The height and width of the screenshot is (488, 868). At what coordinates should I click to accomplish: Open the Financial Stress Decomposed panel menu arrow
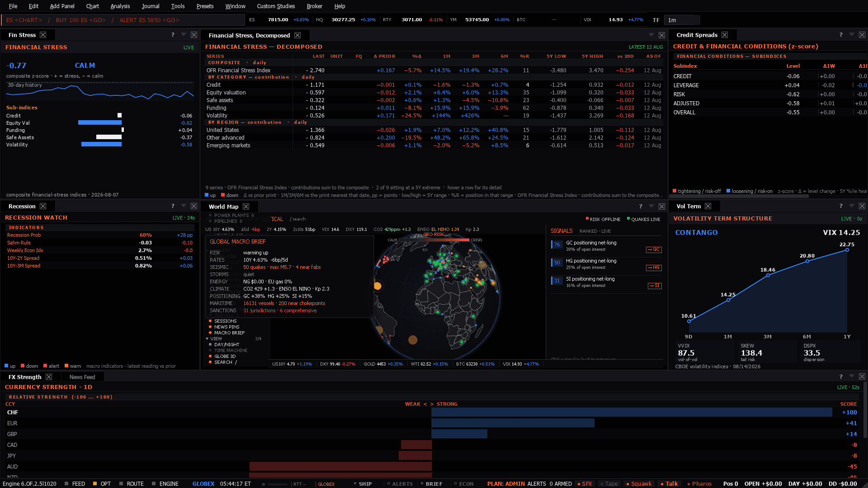(651, 35)
